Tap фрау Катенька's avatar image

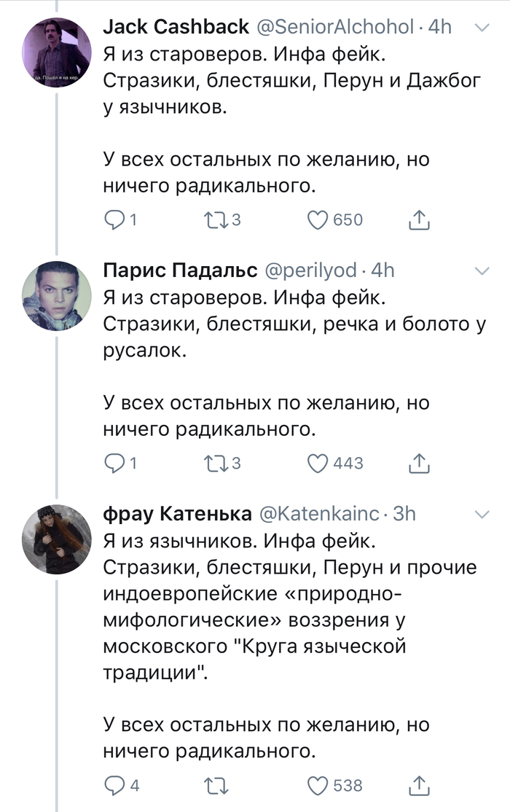[55, 538]
